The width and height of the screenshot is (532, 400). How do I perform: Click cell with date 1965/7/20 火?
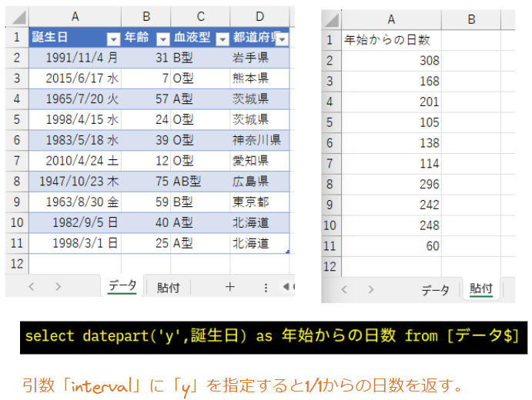(75, 99)
